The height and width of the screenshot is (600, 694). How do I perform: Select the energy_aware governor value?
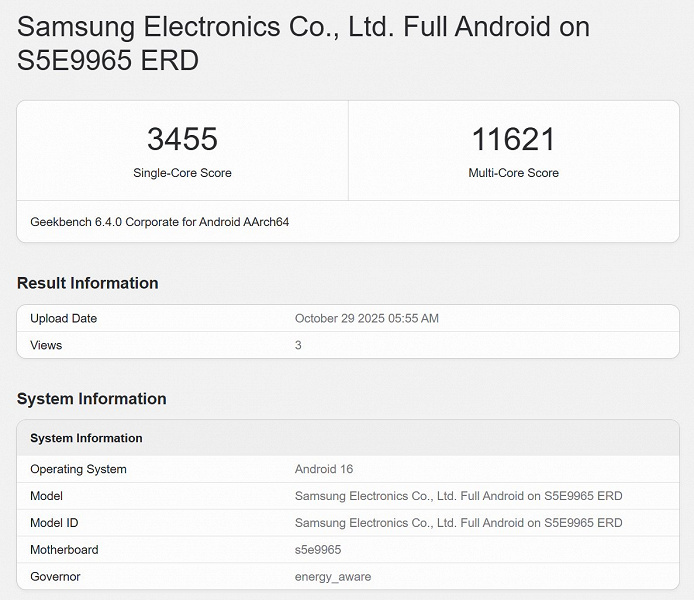[x=333, y=577]
